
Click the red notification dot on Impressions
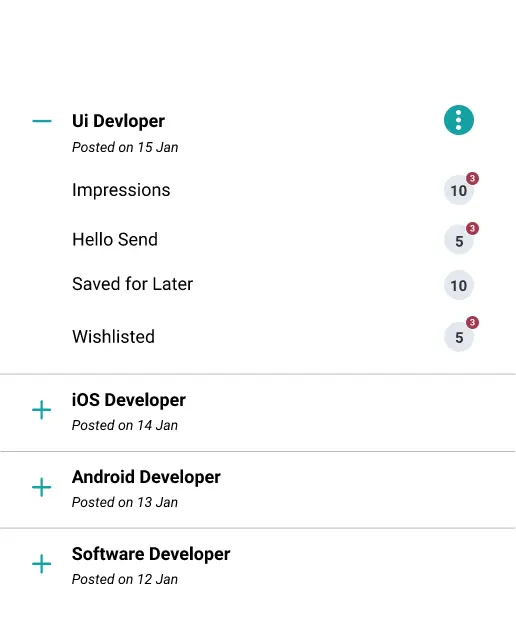click(x=472, y=178)
